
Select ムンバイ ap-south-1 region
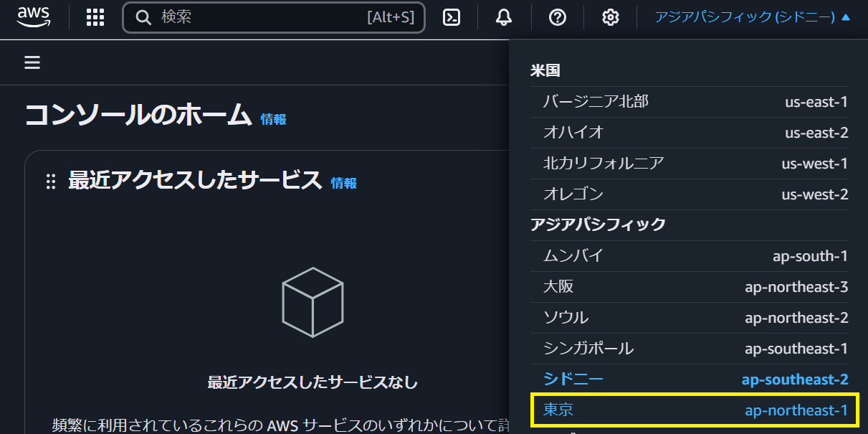[690, 256]
